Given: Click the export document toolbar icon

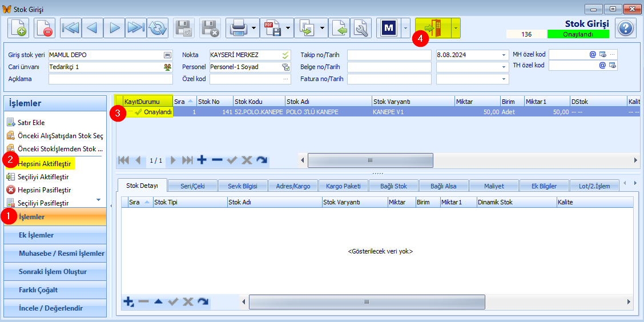Looking at the screenshot, I should [x=307, y=29].
